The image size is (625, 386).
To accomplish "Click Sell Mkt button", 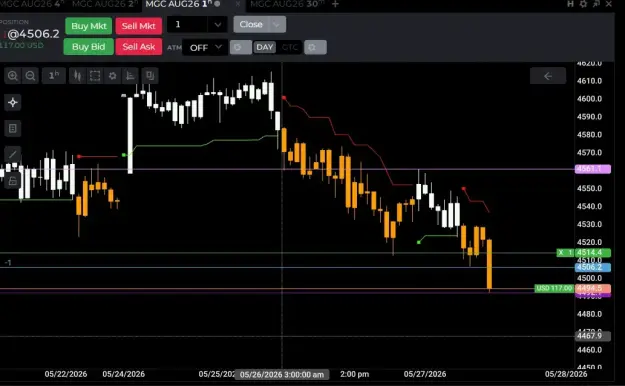I will pyautogui.click(x=139, y=26).
